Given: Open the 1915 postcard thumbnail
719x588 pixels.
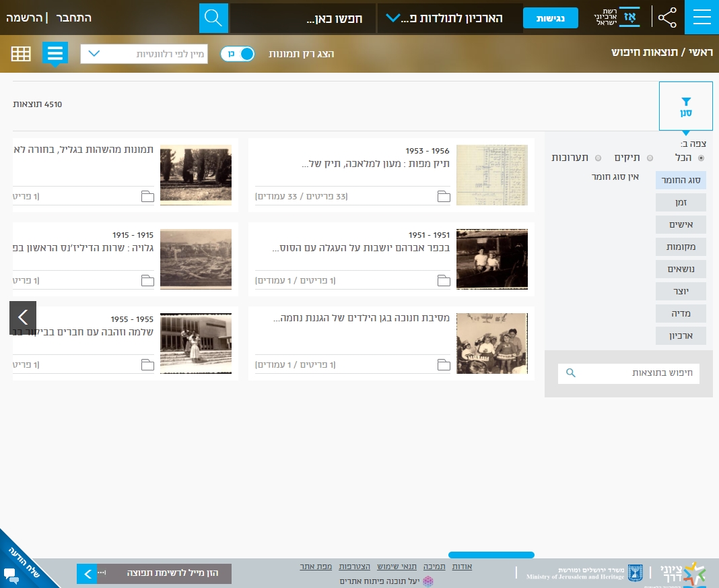Looking at the screenshot, I should [x=196, y=259].
